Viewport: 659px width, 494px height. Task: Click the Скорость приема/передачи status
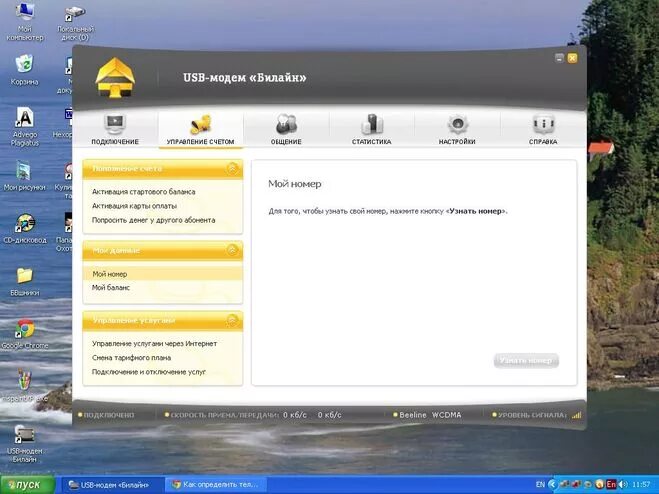[x=253, y=415]
